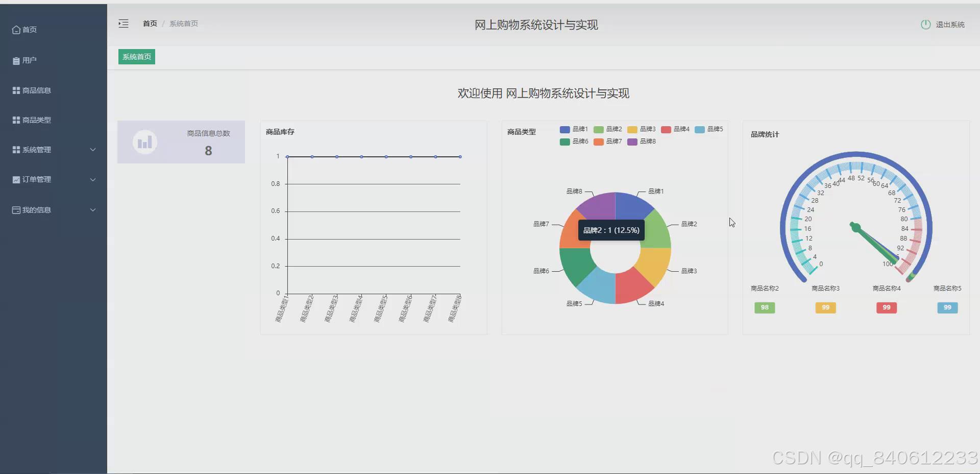Expand the 订单管理 menu
This screenshot has width=980, height=474.
point(93,179)
